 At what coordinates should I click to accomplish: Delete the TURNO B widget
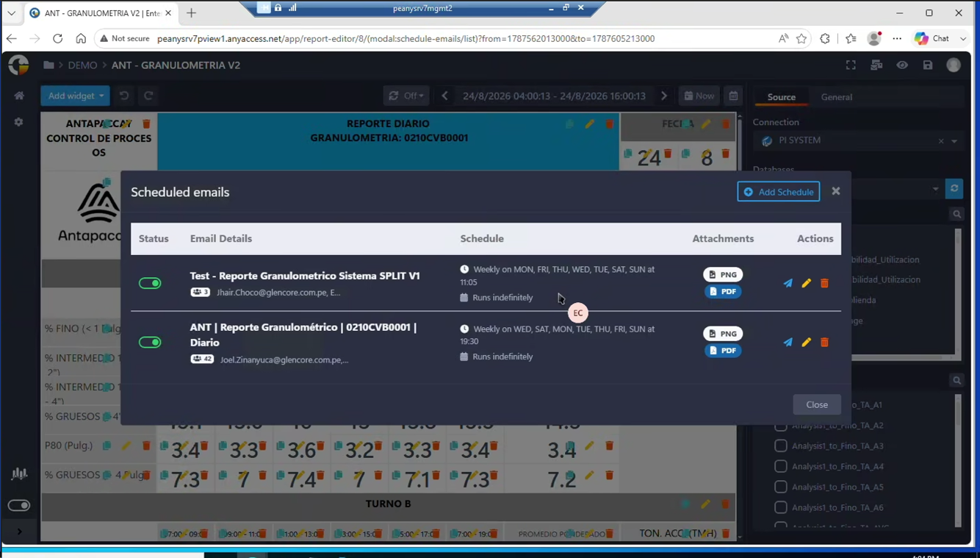[x=725, y=504]
